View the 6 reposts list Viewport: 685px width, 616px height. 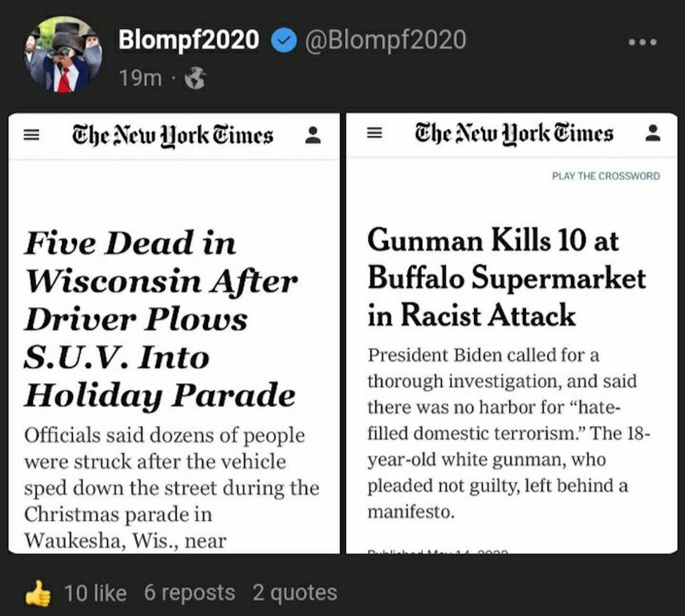coord(189,592)
